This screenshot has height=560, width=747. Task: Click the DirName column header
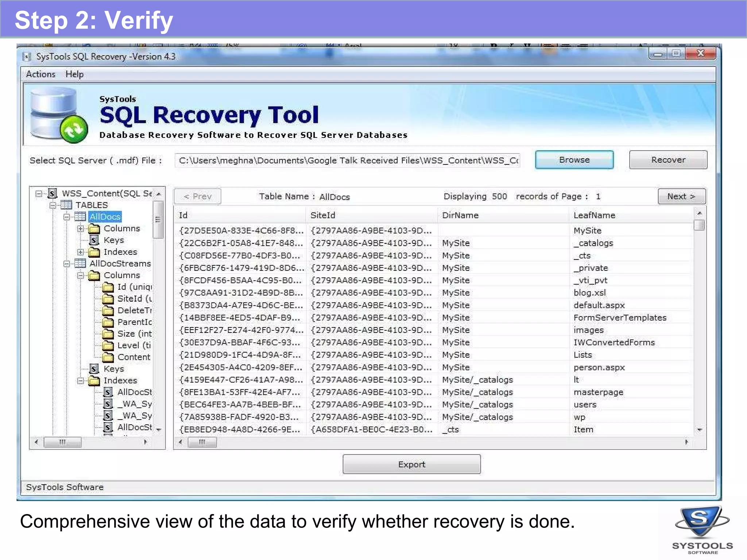coord(503,215)
